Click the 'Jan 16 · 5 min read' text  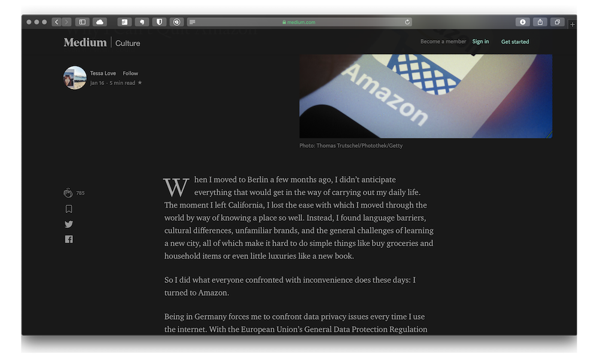pos(113,83)
